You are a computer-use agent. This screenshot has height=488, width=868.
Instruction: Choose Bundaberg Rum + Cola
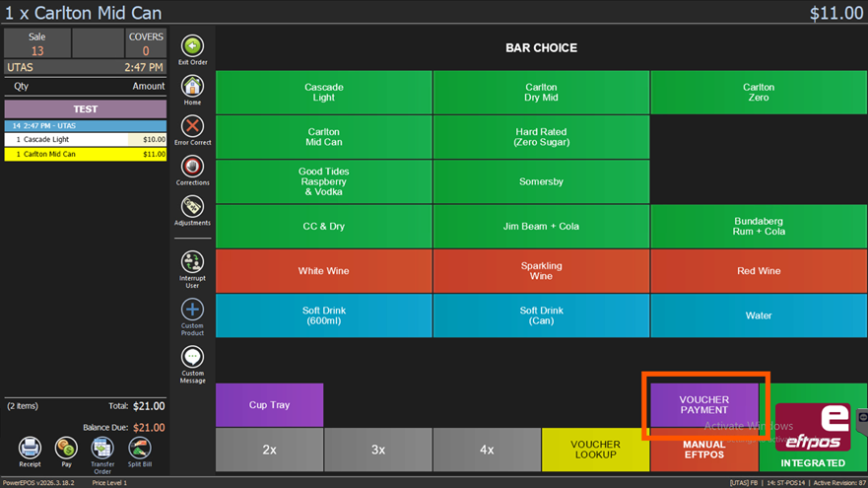(759, 226)
